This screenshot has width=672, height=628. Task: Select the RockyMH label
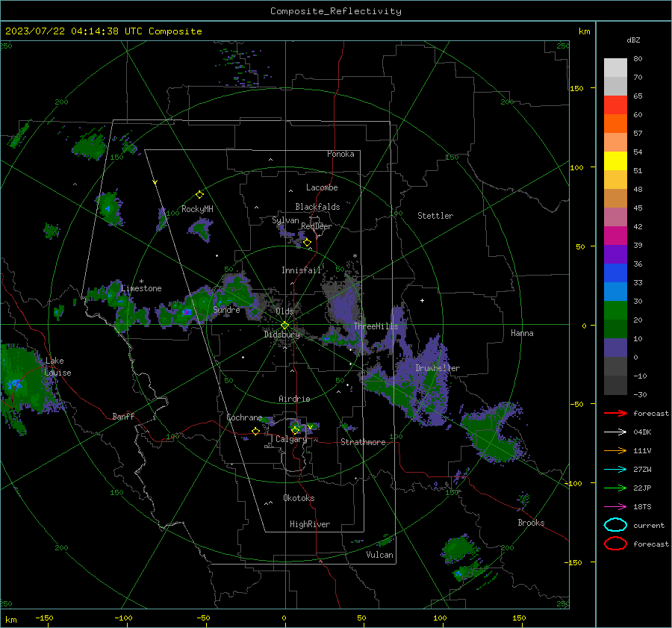tap(197, 209)
